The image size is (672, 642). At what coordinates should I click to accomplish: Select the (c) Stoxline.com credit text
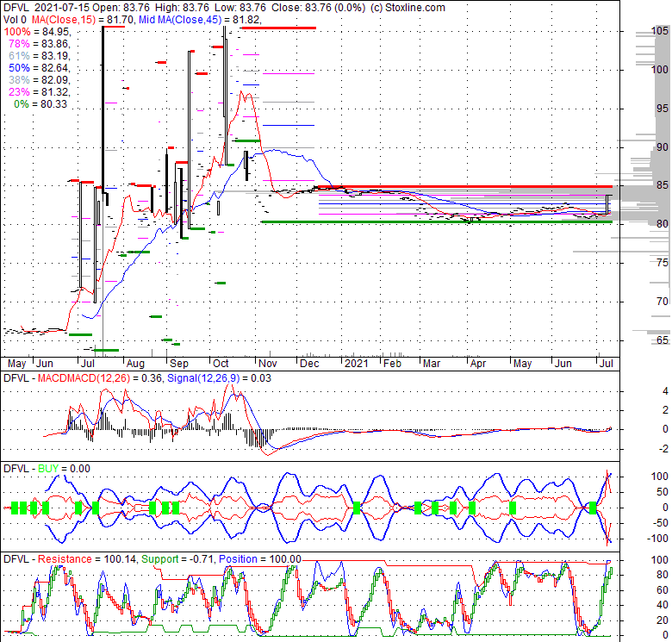tap(407, 8)
